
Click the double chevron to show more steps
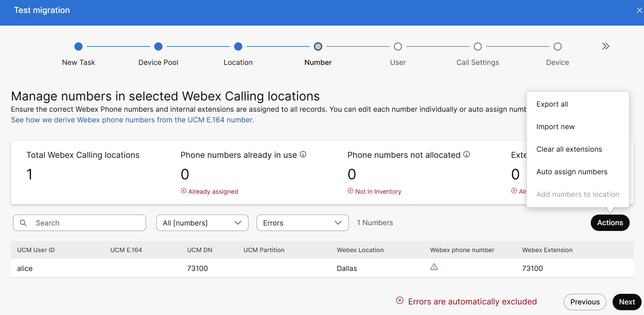click(605, 46)
